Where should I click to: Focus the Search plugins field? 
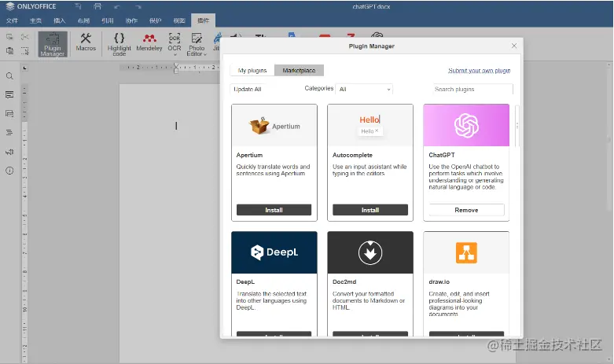point(472,90)
